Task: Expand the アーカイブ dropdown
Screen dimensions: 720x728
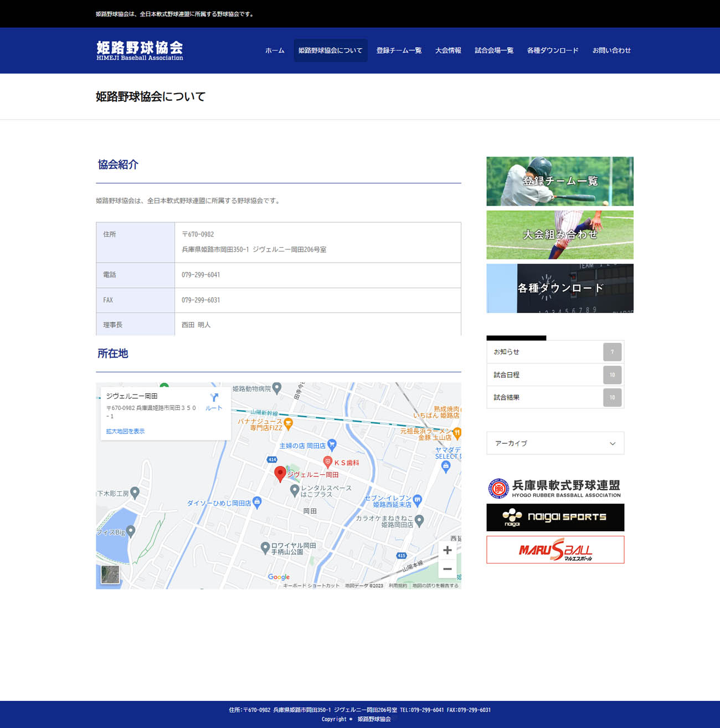Action: click(556, 443)
